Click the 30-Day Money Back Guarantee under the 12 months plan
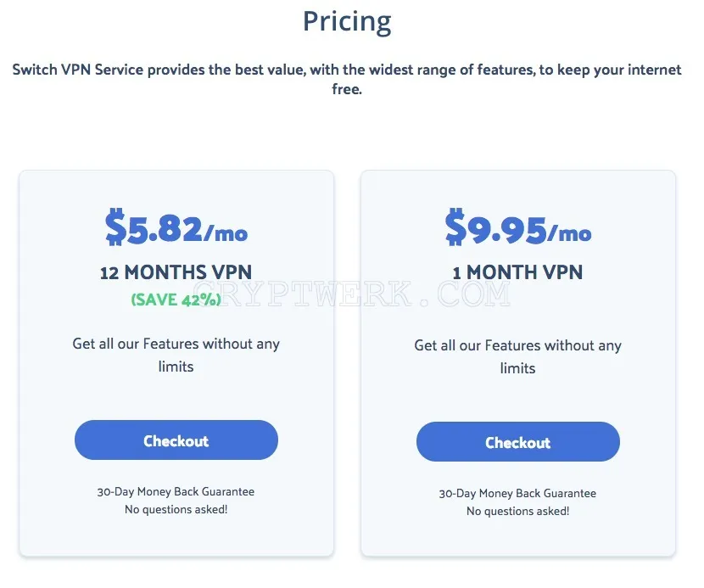The image size is (704, 588). (176, 491)
